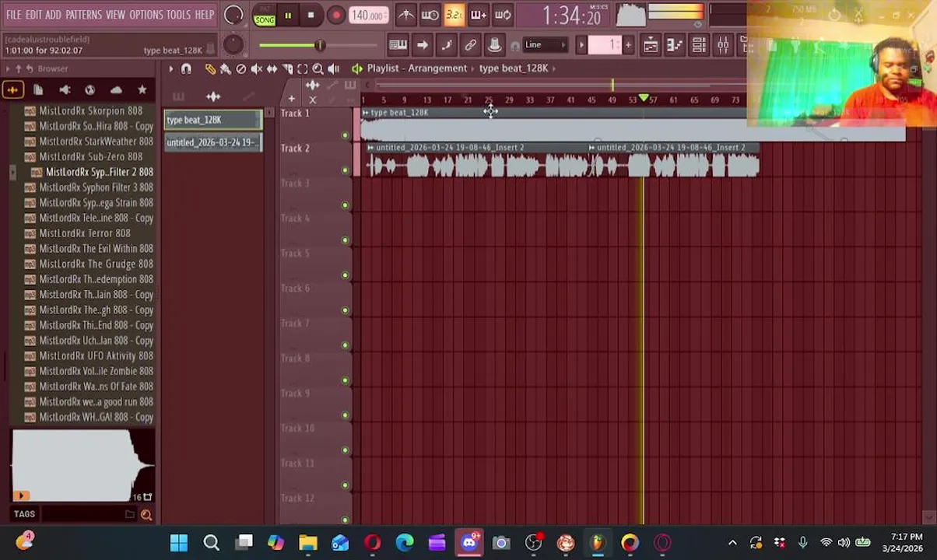Toggle typing keyboard to piano button
Screen dimensions: 937x560
pyautogui.click(x=398, y=45)
